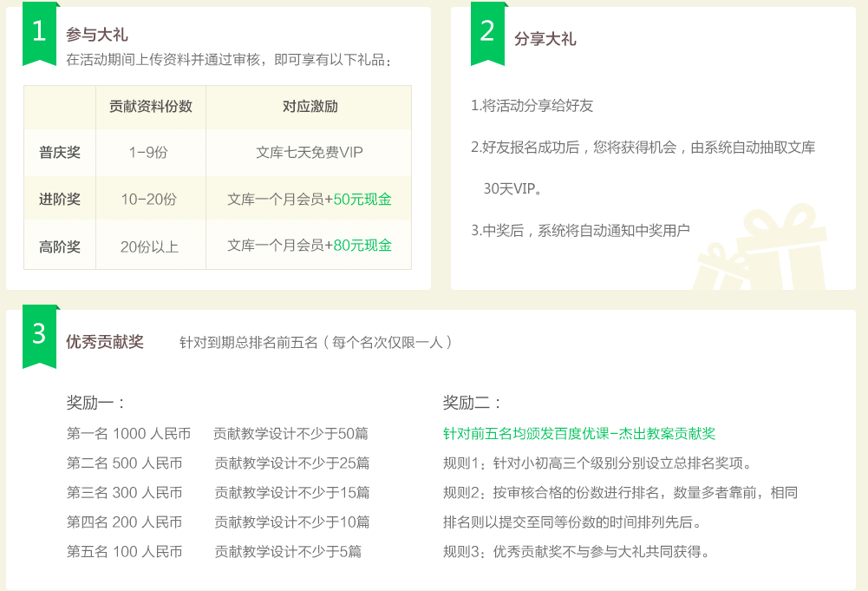Open the green 杰出教案贡献奖 line

coord(578,434)
